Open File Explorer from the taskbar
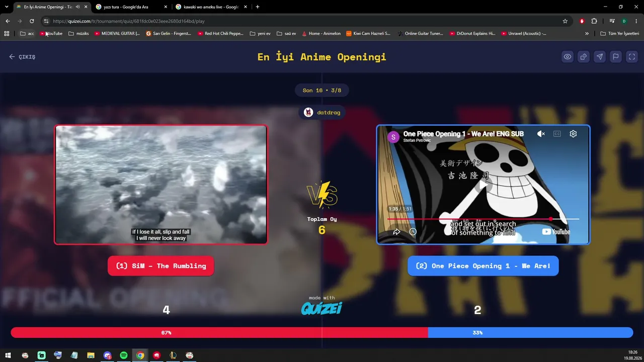Image resolution: width=644 pixels, height=362 pixels. [91, 355]
